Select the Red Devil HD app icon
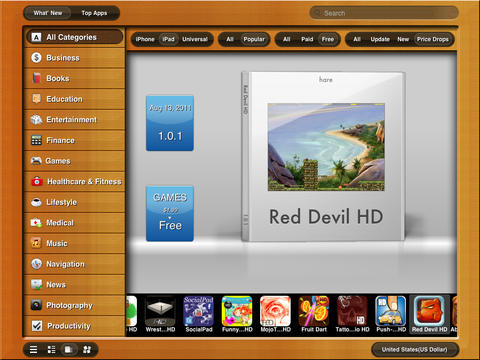Image resolution: width=480 pixels, height=360 pixels. coord(429,311)
